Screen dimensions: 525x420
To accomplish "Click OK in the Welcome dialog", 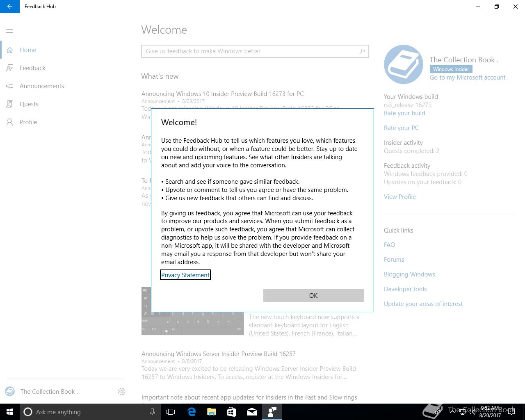I will (313, 295).
